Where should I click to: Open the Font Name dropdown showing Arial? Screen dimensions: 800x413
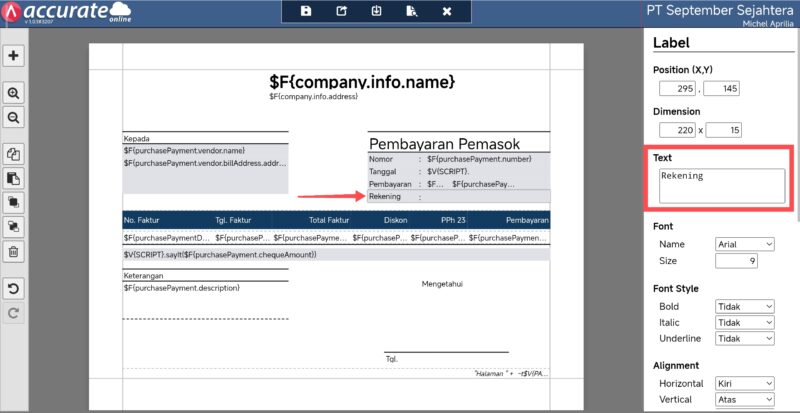coord(745,244)
